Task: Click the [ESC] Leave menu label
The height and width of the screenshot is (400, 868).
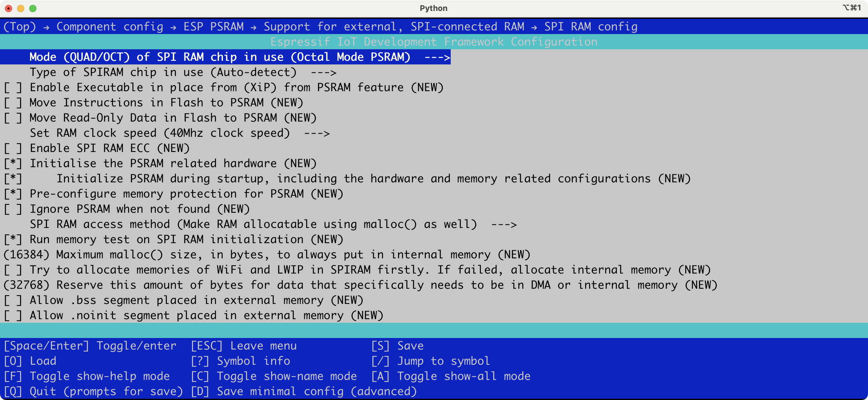Action: click(x=244, y=346)
